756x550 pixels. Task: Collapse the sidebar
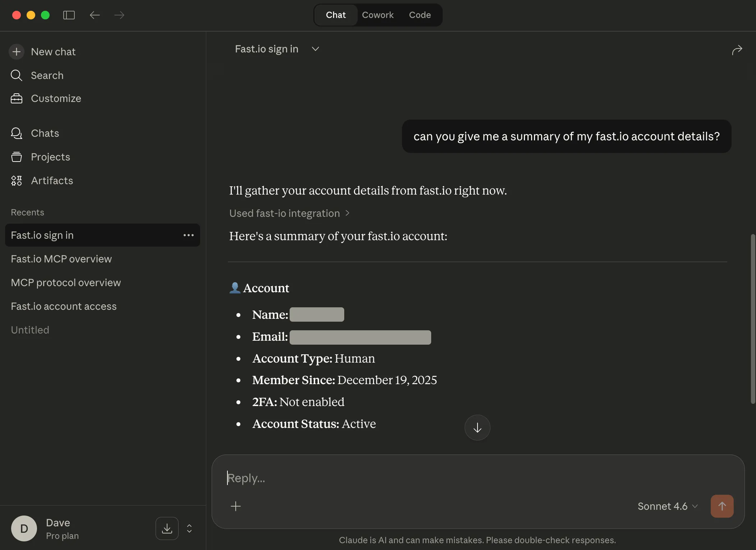[x=69, y=15]
